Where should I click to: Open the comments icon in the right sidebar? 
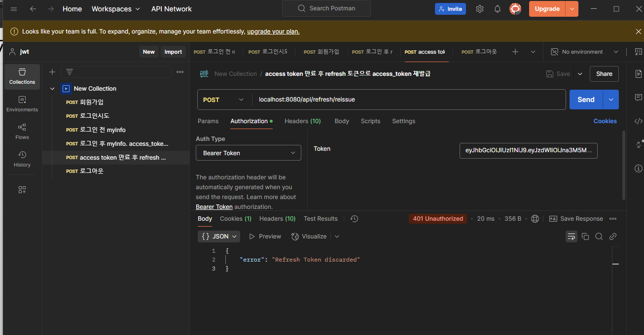pos(639,98)
